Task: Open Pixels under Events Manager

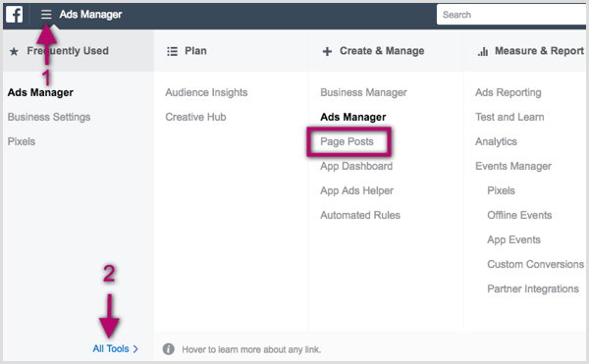Action: pyautogui.click(x=501, y=190)
